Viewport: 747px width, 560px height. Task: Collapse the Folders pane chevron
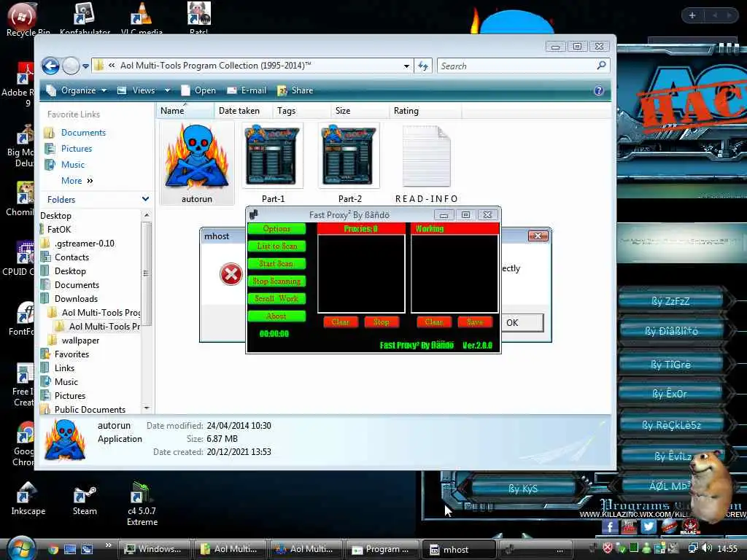coord(145,199)
